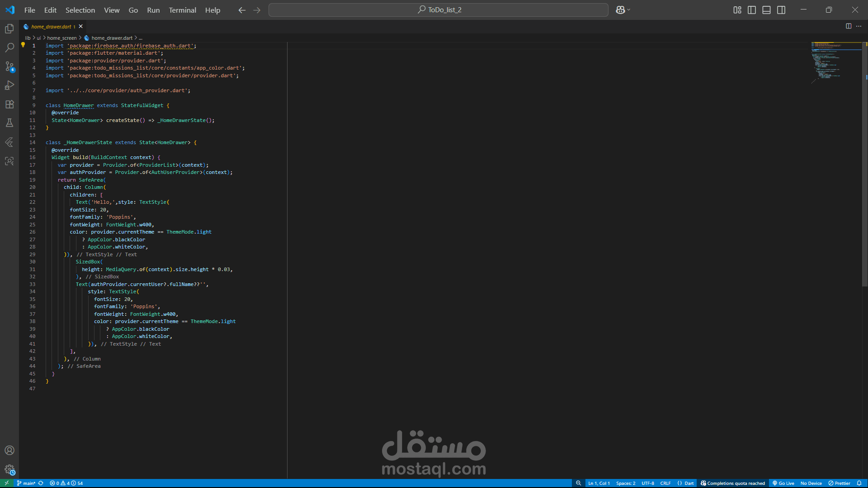Open editor More Actions ellipsis menu
Viewport: 868px width, 488px height.
click(859, 26)
